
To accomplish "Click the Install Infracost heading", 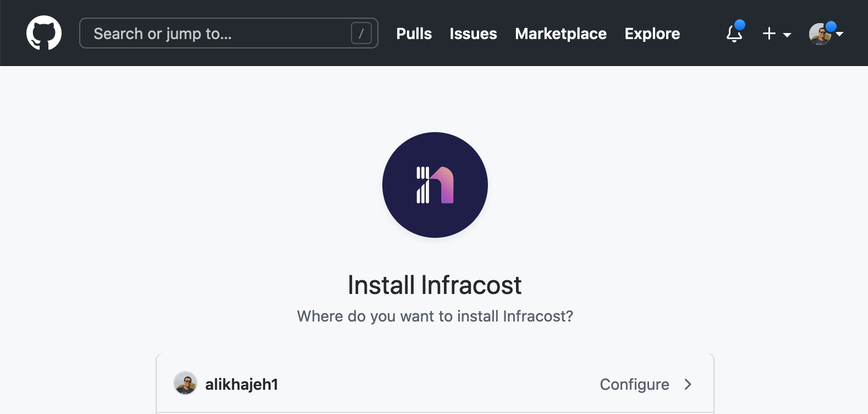I will (435, 285).
